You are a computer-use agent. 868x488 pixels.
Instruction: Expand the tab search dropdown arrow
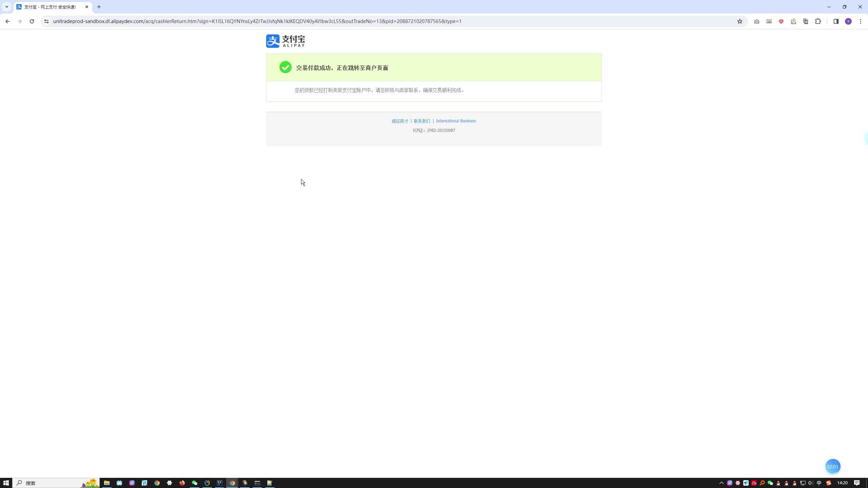tap(7, 7)
